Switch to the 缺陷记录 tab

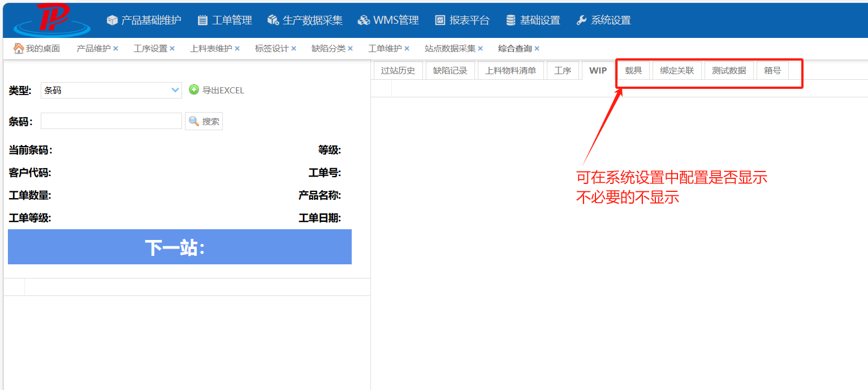point(450,71)
